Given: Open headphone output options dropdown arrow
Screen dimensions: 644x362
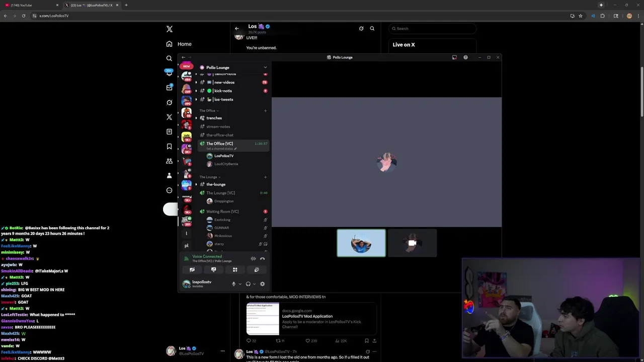Looking at the screenshot, I should pos(254,284).
